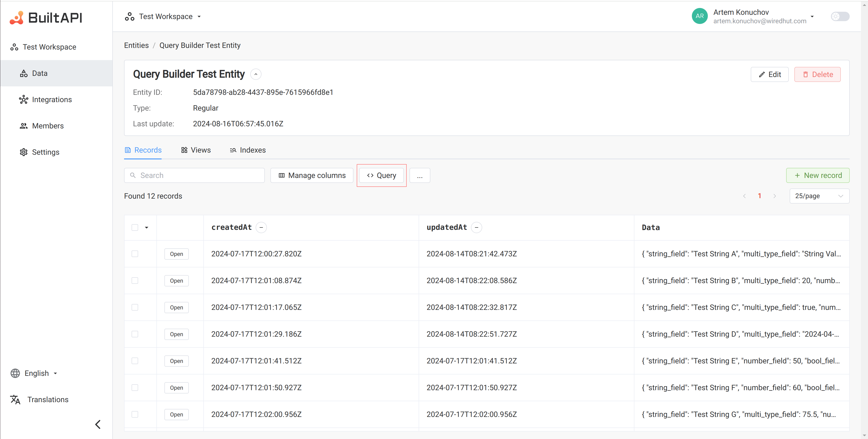Open the Test String G record
The width and height of the screenshot is (868, 439).
pos(176,414)
